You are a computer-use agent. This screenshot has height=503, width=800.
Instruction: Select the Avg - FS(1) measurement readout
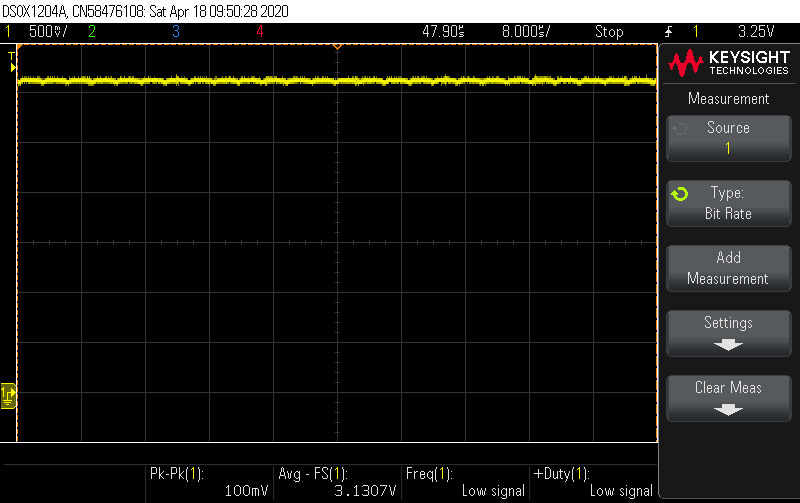point(337,482)
